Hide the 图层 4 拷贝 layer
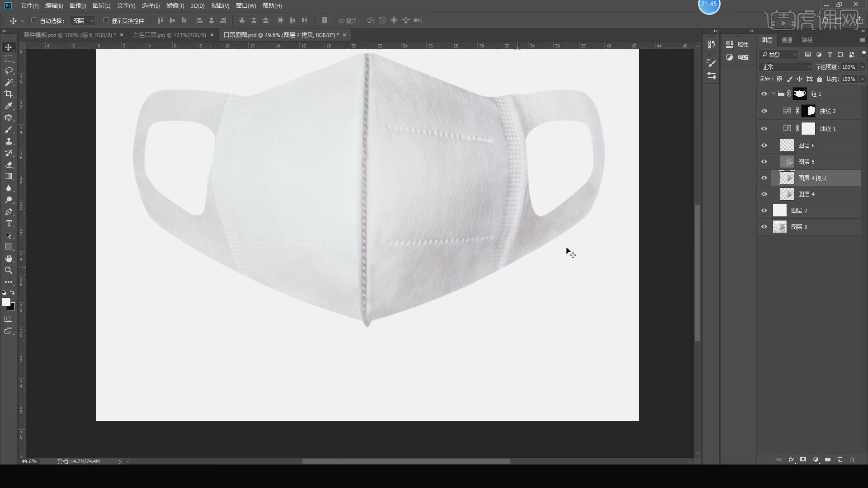 pos(764,178)
